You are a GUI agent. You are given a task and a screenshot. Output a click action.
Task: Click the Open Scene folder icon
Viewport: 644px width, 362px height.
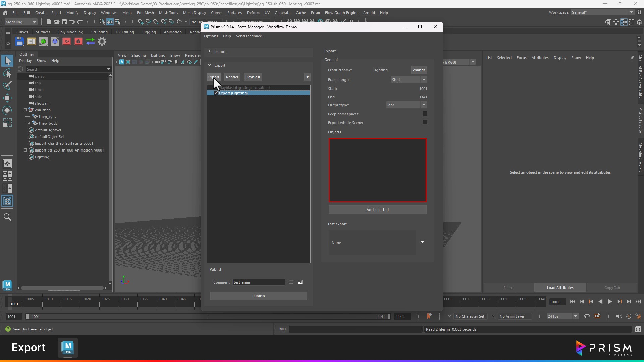[56, 22]
